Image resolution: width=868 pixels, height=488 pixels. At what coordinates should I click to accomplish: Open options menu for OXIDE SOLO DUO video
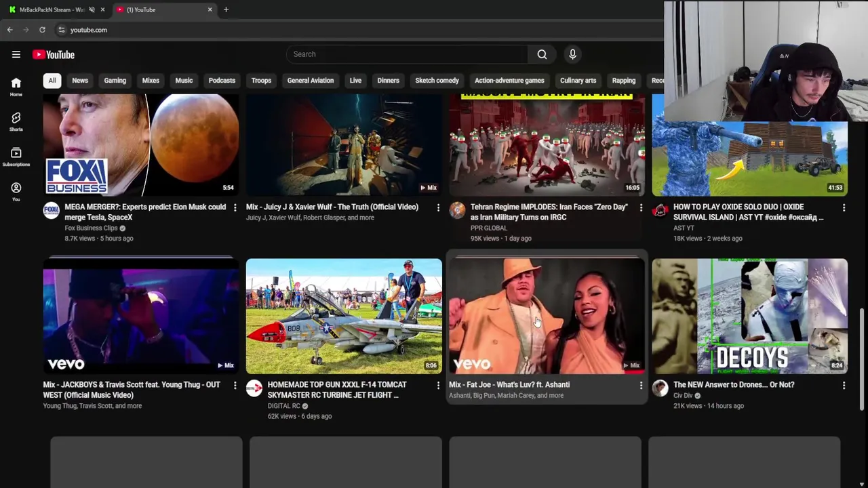coord(844,207)
